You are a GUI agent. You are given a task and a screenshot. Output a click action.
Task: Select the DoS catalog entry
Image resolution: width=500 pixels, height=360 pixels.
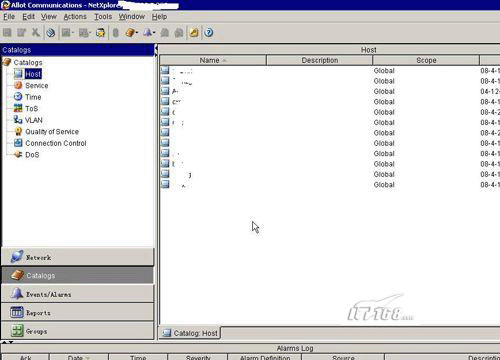(32, 155)
